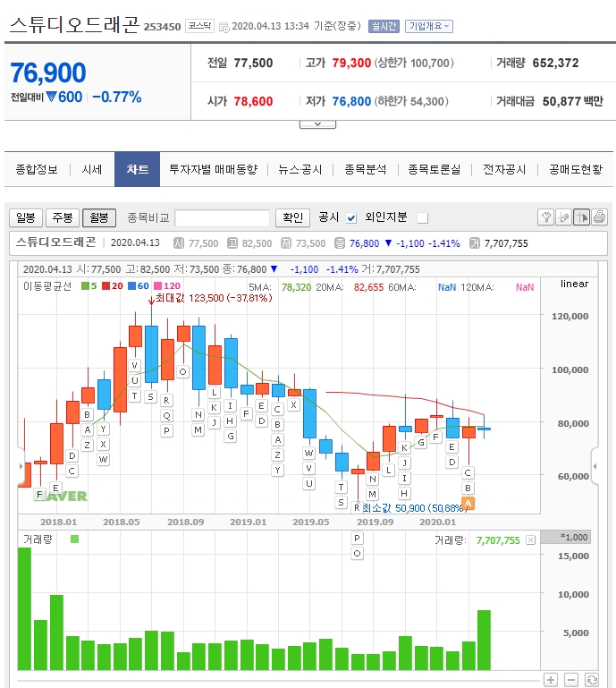Click the volume 거 icon in info bar
The image size is (616, 688).
(475, 243)
